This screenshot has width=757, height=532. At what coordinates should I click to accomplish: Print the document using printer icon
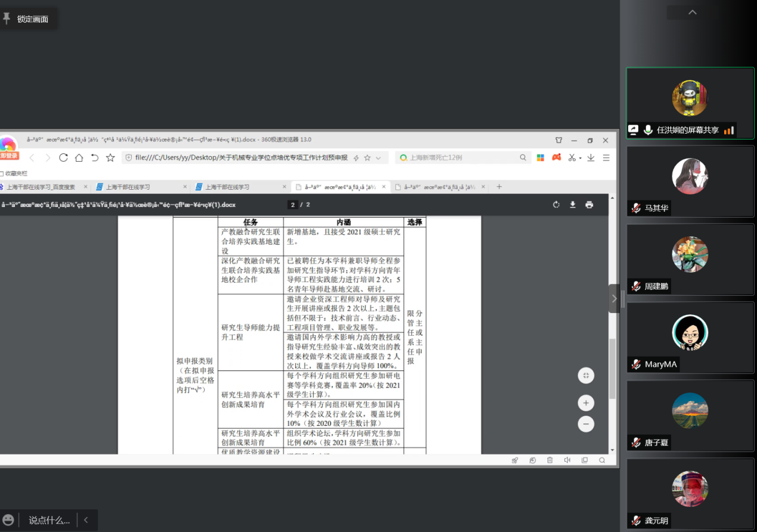(589, 205)
